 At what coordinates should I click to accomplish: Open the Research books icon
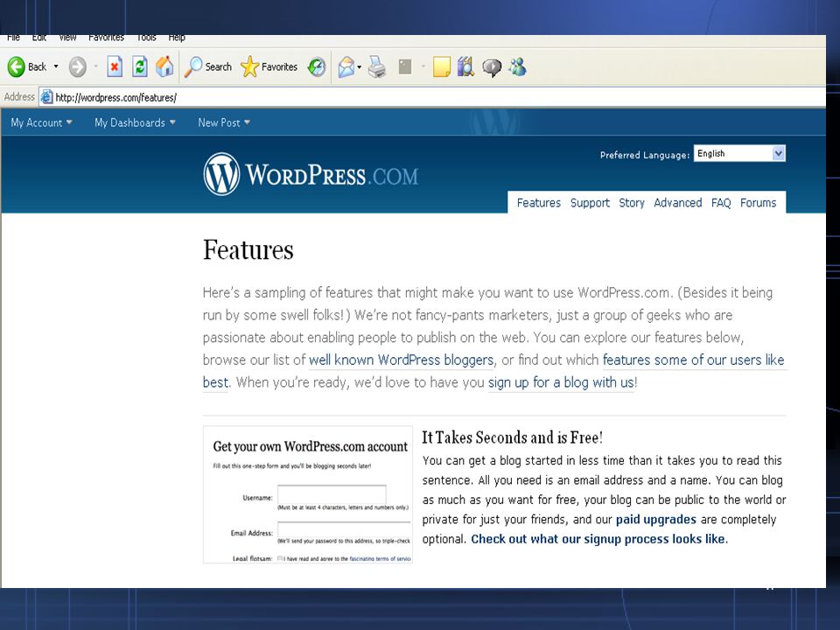[465, 67]
